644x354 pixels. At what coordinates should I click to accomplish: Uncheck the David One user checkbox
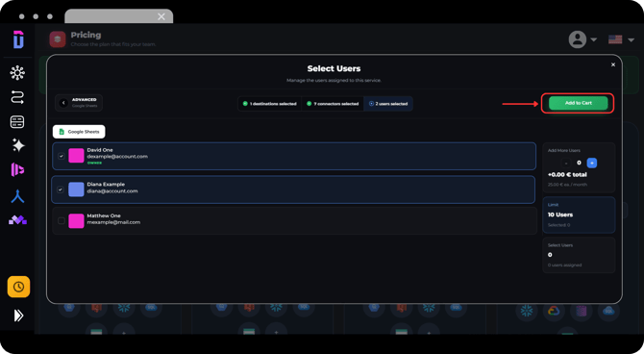(62, 156)
